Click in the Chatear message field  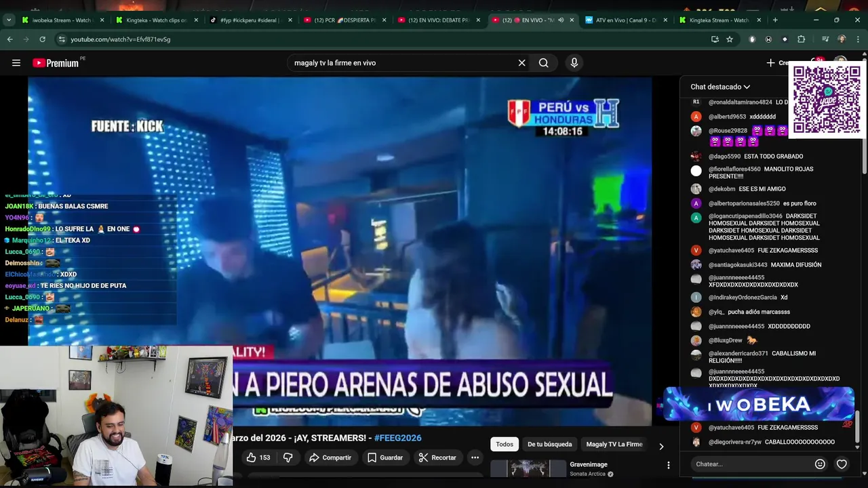pos(751,464)
